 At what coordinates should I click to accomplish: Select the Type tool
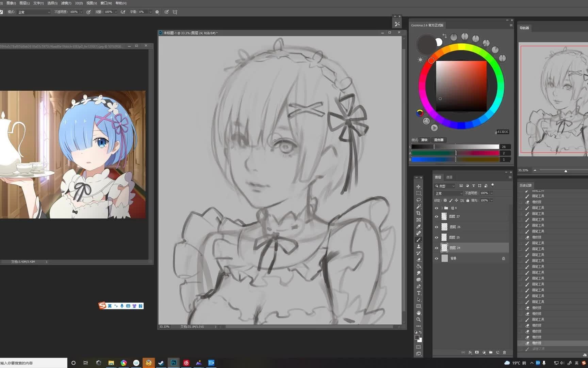pos(419,293)
